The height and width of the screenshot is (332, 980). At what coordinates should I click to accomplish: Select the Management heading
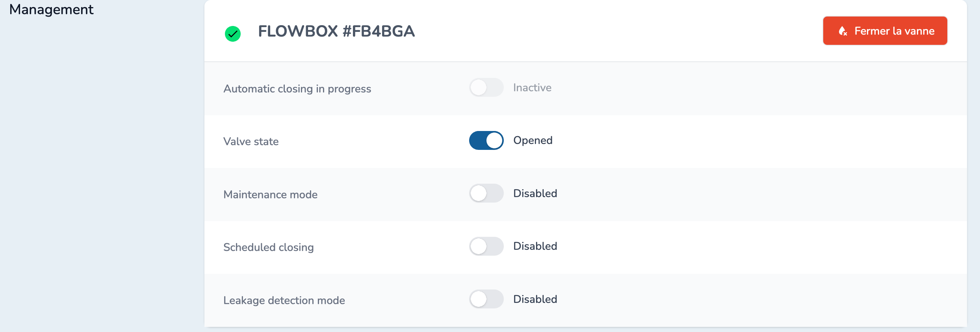click(x=51, y=9)
